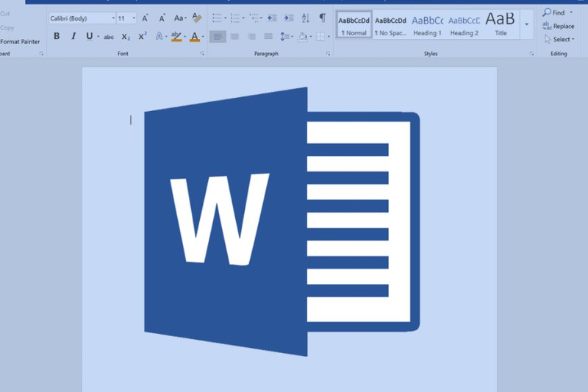This screenshot has width=588, height=392.
Task: Expand the Borders dropdown arrow
Action: (329, 37)
